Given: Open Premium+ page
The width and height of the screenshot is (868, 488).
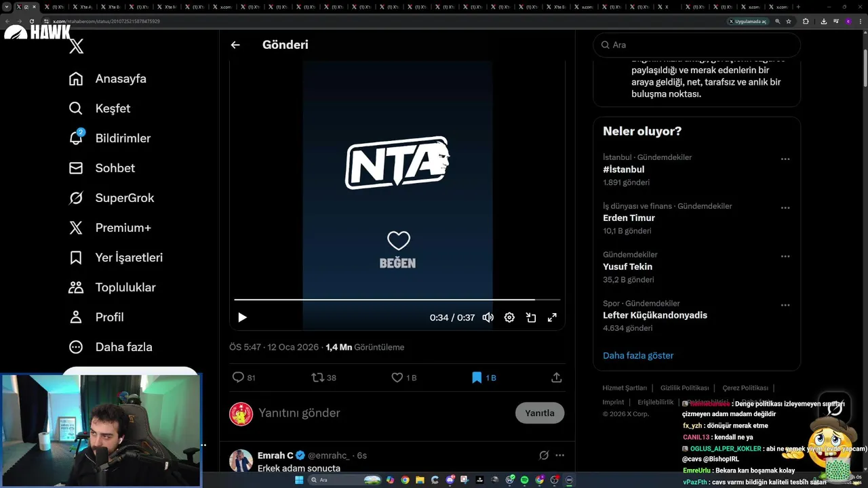Looking at the screenshot, I should click(110, 228).
